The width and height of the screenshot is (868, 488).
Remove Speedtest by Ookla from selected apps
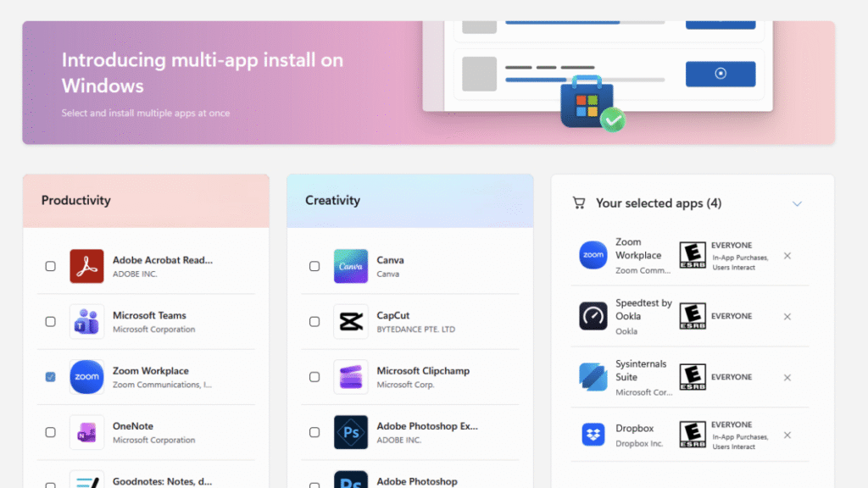(x=787, y=316)
